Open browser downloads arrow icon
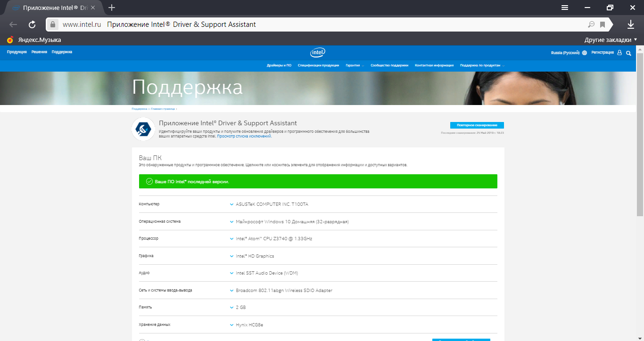The height and width of the screenshot is (341, 644). click(631, 24)
